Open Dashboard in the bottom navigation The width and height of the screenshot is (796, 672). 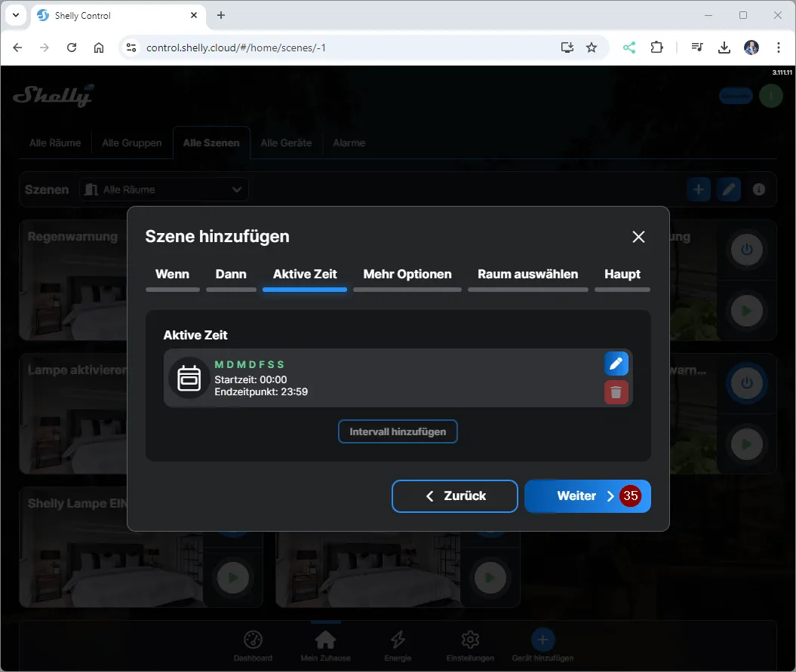tap(253, 646)
